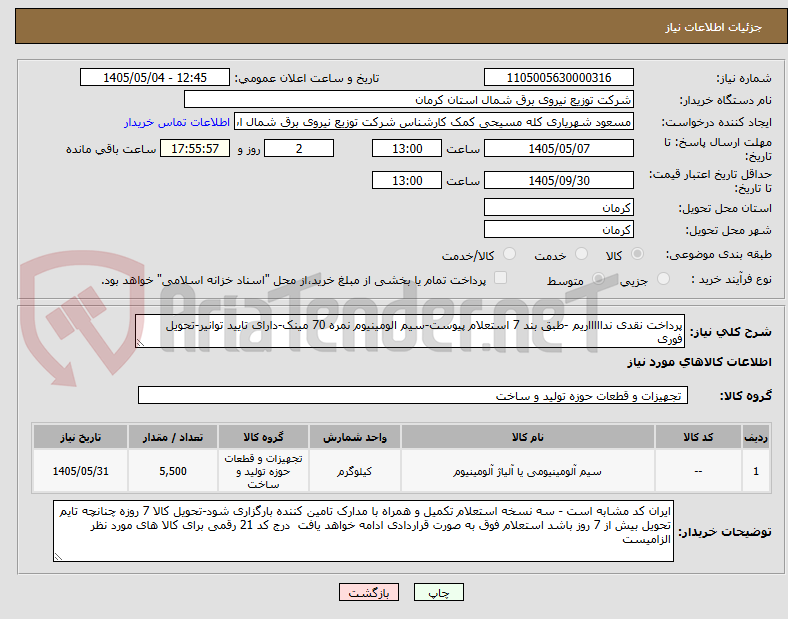
Task: Click the گروه کالا column header
Action: tap(263, 437)
